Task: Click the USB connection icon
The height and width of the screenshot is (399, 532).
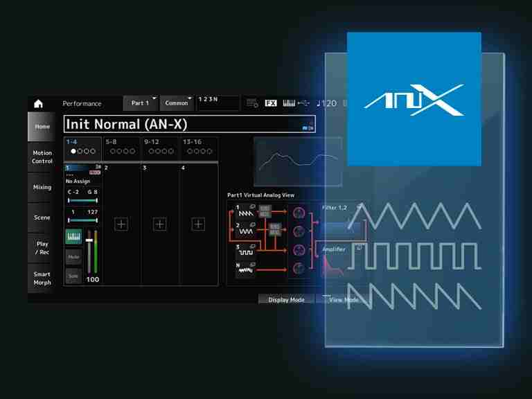Action: pos(303,103)
